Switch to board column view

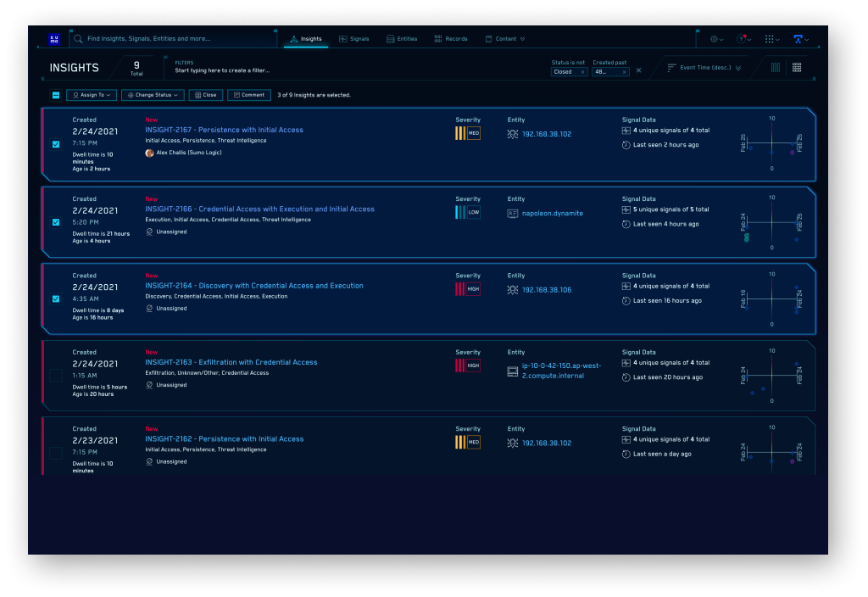click(776, 68)
